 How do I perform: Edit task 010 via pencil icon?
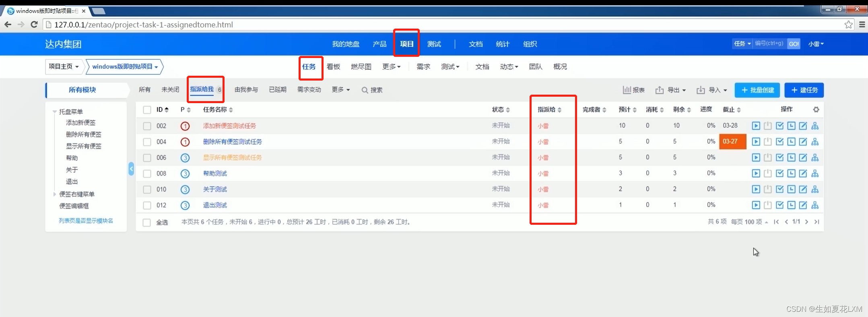click(x=803, y=189)
